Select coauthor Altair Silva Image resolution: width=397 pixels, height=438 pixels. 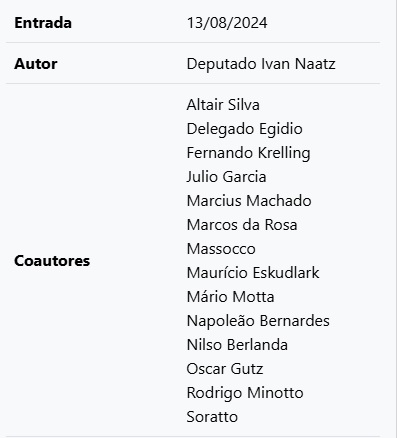click(223, 105)
